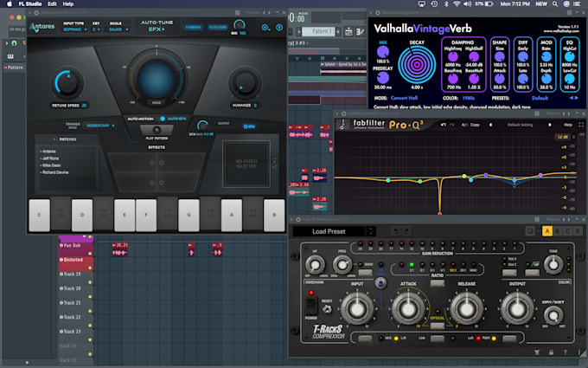The height and width of the screenshot is (368, 588).
Task: Click the red notch EQ band node in Pro-Q
Action: click(x=439, y=214)
